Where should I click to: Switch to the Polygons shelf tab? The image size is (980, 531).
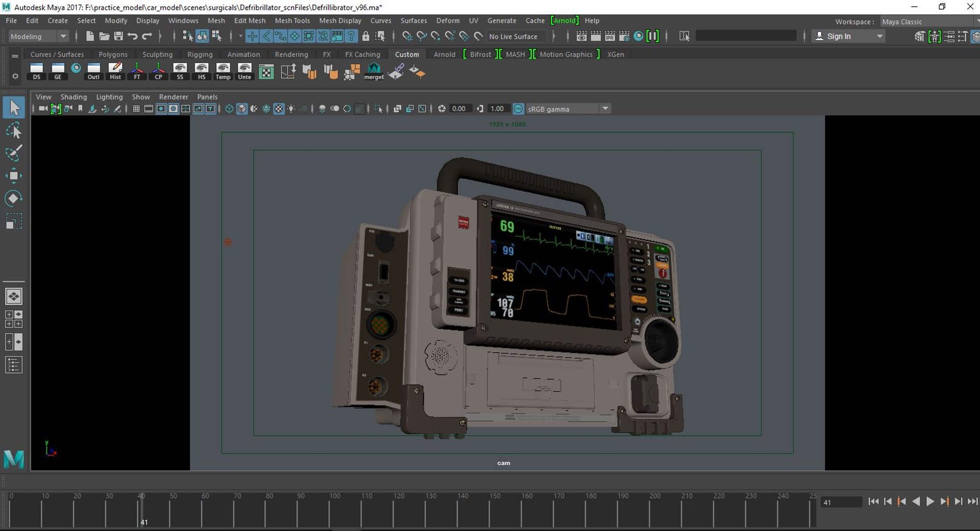(x=113, y=54)
